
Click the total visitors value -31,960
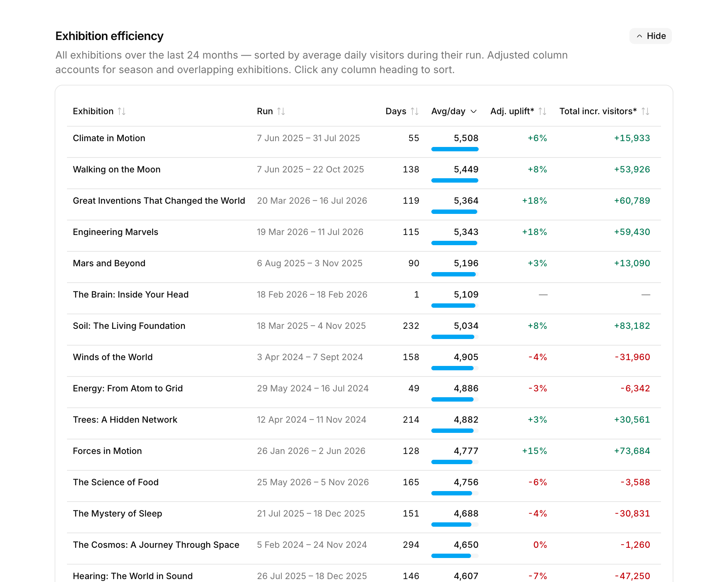tap(632, 357)
